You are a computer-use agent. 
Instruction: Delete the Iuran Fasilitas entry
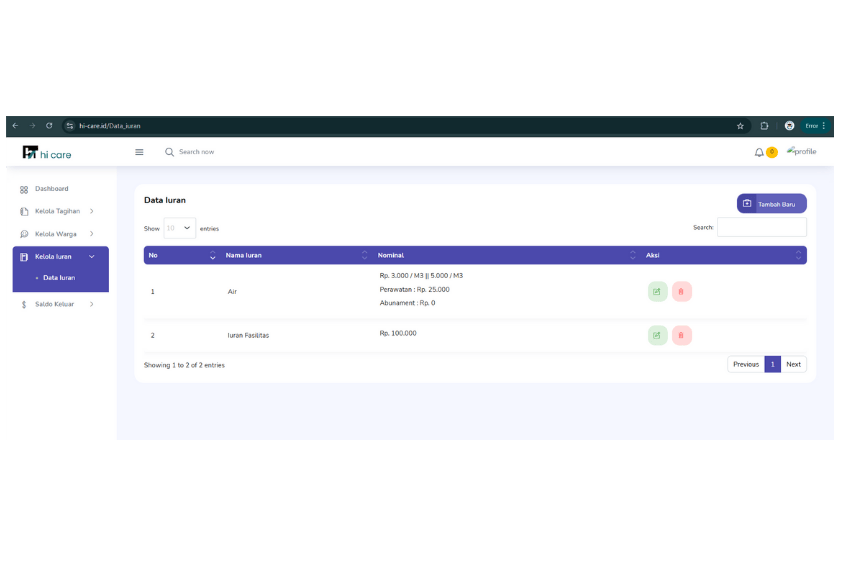[681, 335]
